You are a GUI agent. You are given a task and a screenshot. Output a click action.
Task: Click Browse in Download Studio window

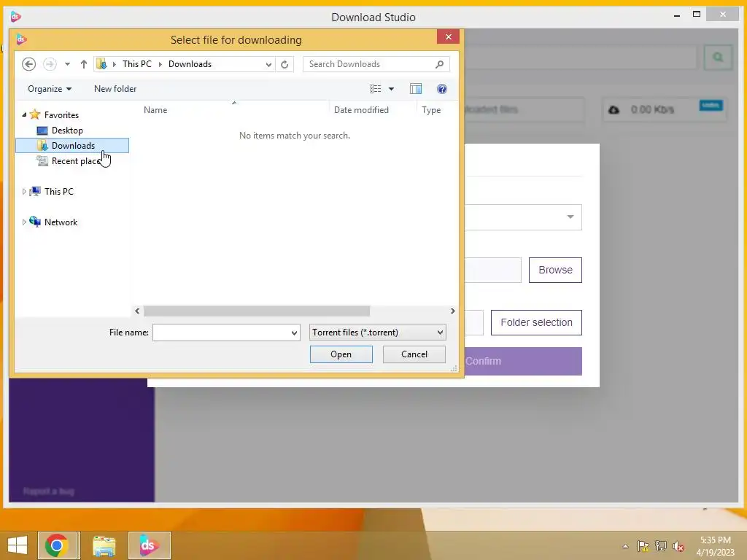[x=555, y=270]
